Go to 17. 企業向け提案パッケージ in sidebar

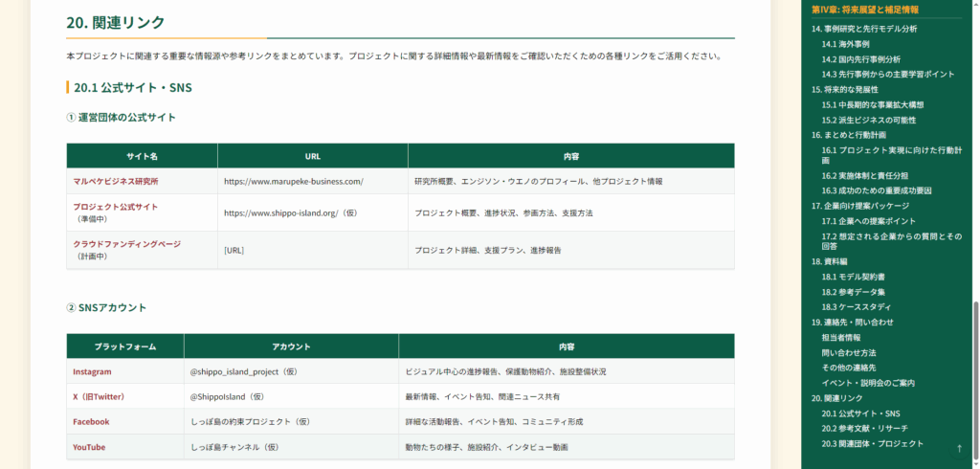point(860,206)
